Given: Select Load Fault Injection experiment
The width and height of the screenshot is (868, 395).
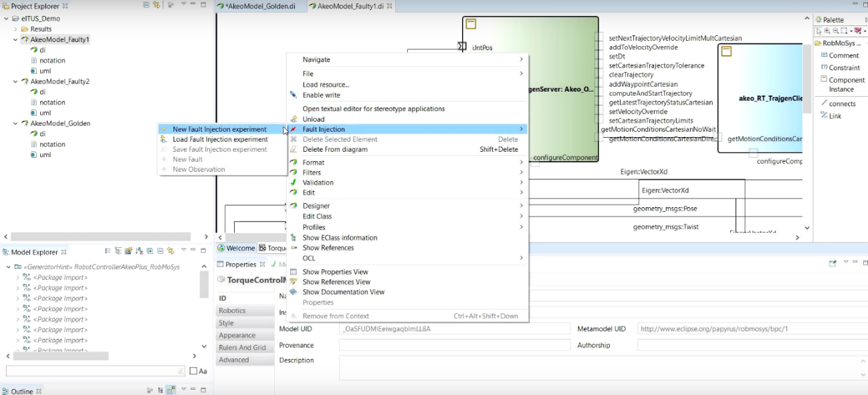Looking at the screenshot, I should (x=220, y=140).
